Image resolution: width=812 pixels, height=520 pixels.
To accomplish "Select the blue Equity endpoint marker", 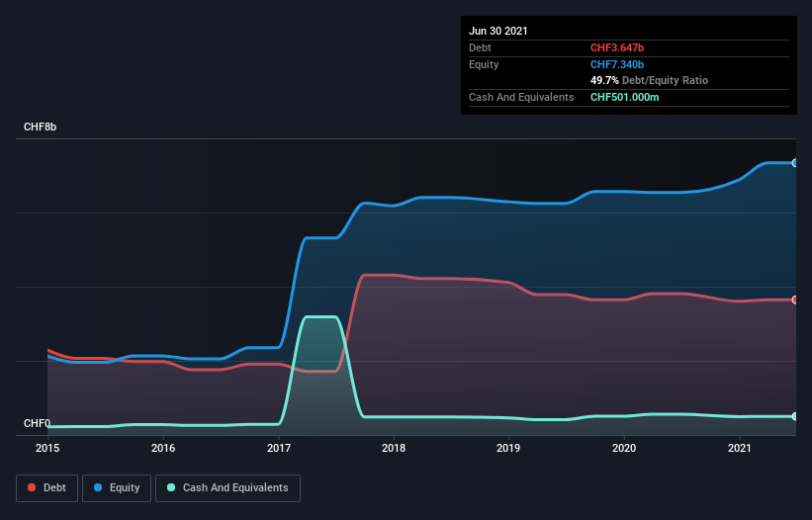I will coord(794,163).
